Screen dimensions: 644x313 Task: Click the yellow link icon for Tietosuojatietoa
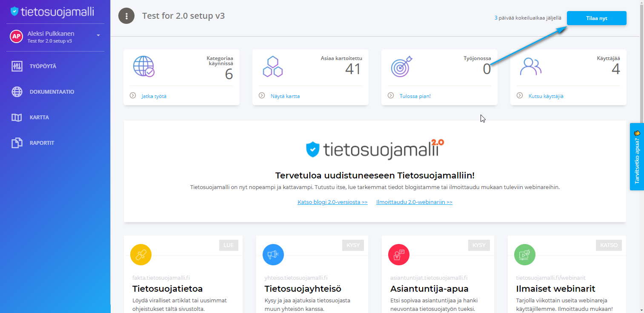(141, 255)
